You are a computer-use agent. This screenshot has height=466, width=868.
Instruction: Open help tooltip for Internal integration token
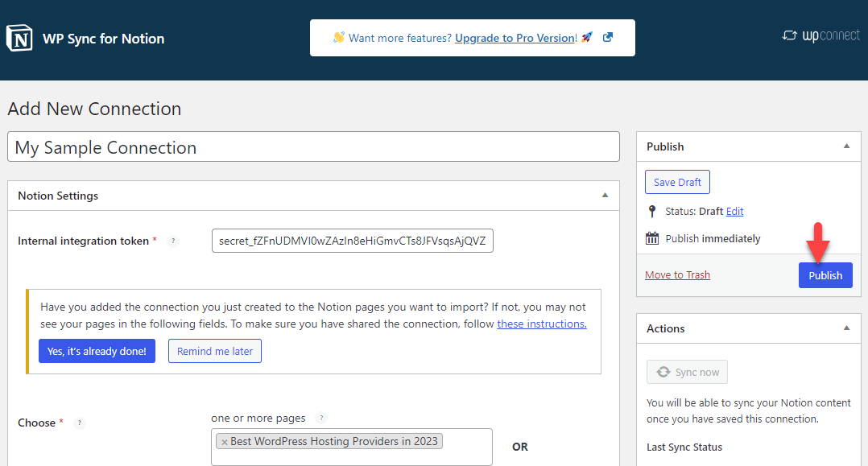[x=173, y=241]
